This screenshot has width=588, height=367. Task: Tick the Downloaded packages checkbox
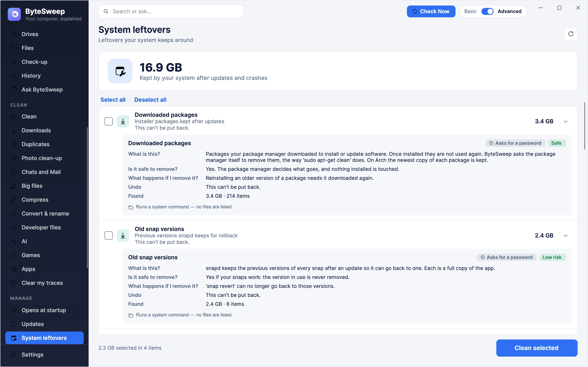click(x=109, y=121)
